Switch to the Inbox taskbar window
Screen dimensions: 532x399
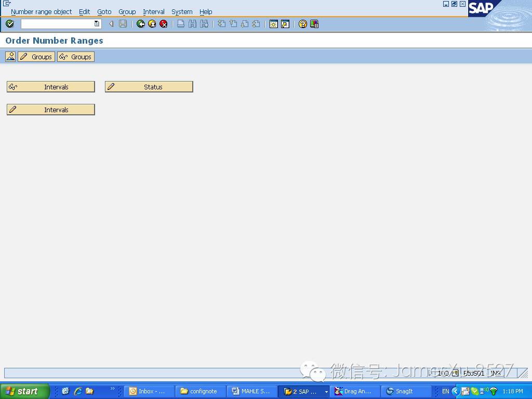[150, 392]
